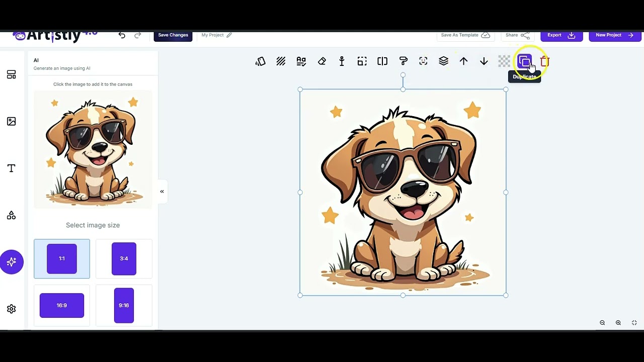The width and height of the screenshot is (644, 362).
Task: Click the fit-to-screen icon
Action: [634, 323]
